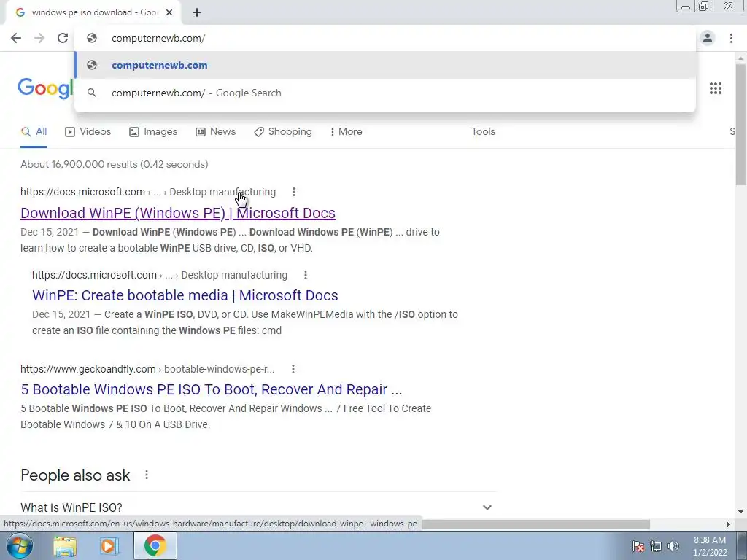
Task: Expand the More search filters menu
Action: click(x=347, y=132)
